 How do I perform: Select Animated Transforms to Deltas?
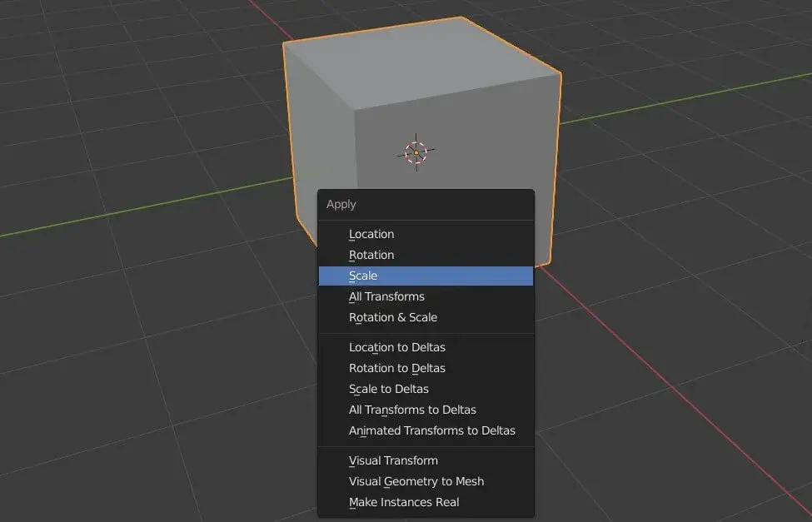click(x=426, y=430)
